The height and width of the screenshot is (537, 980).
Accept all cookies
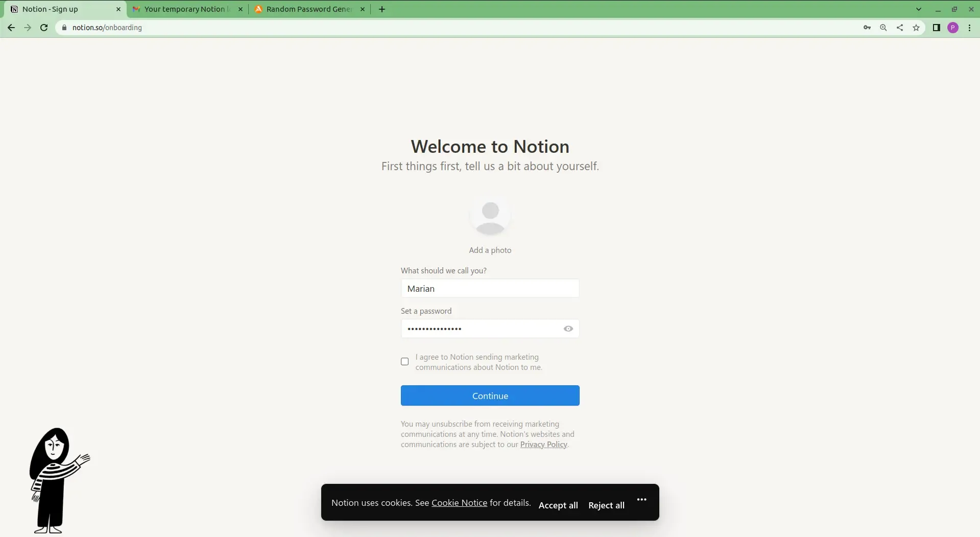click(x=558, y=505)
